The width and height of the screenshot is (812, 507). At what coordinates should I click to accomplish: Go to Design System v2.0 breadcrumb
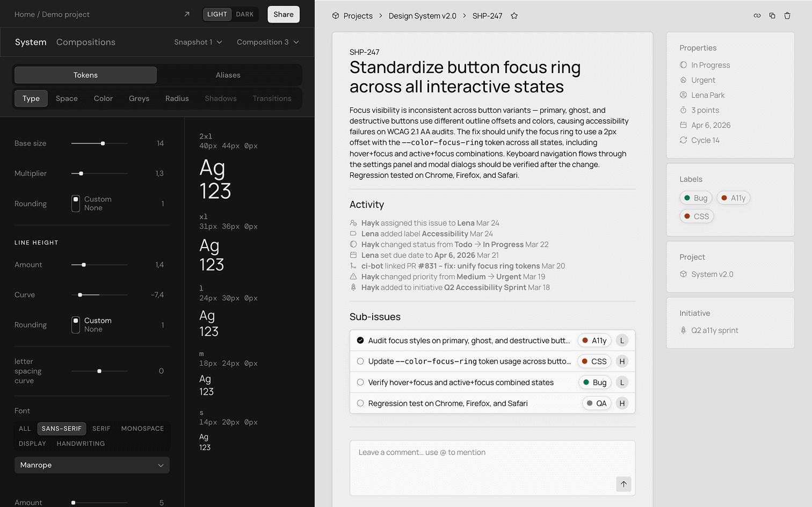pos(423,16)
